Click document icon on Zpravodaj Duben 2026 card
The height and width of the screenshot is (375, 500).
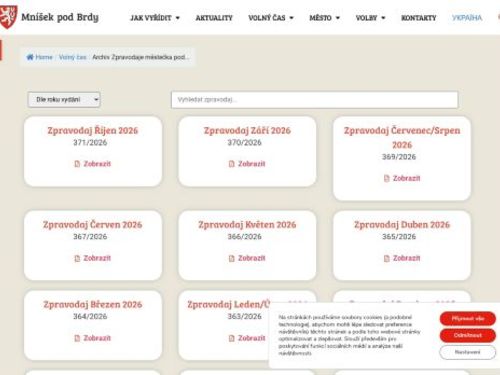[x=386, y=258]
